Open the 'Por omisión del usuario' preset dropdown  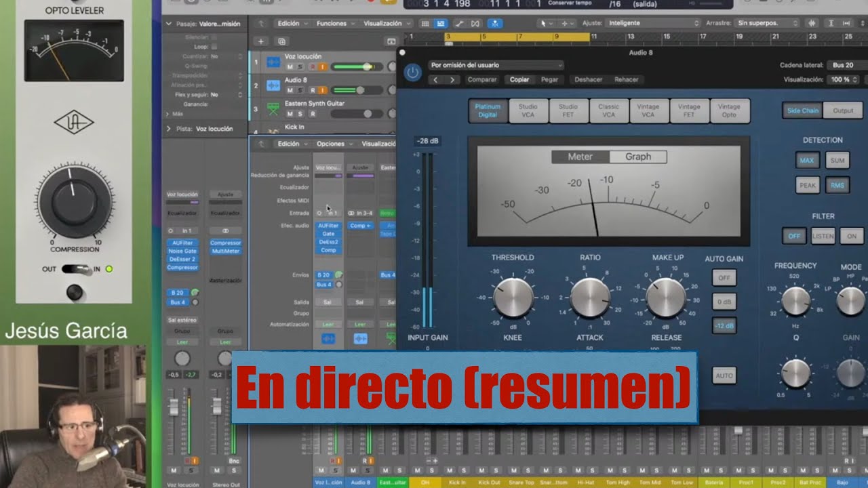pyautogui.click(x=496, y=65)
